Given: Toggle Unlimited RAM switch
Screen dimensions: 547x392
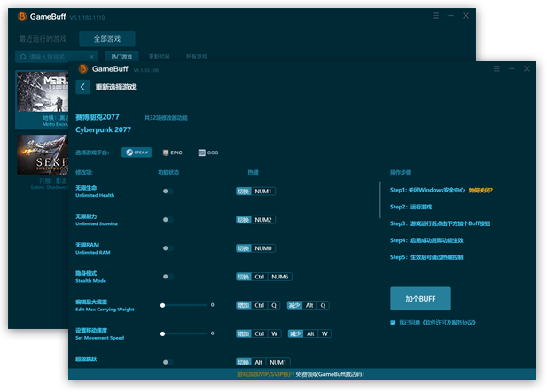Looking at the screenshot, I should coord(168,248).
